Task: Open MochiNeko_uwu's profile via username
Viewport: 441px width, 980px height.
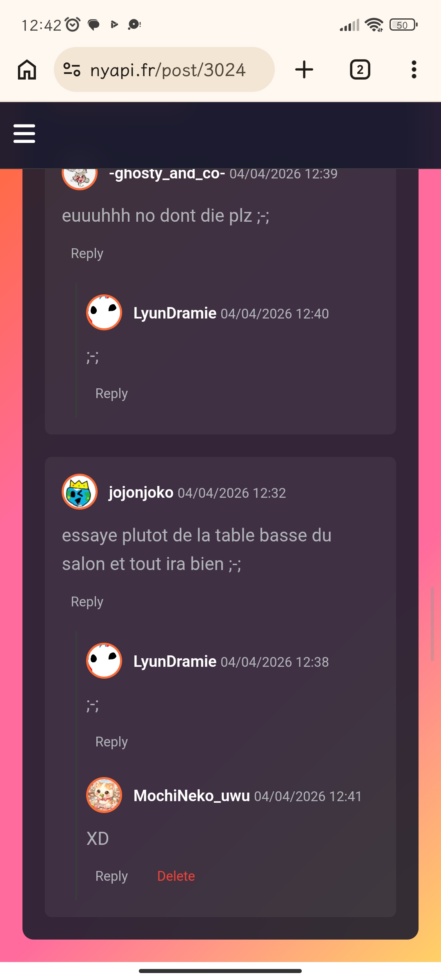Action: pos(192,796)
